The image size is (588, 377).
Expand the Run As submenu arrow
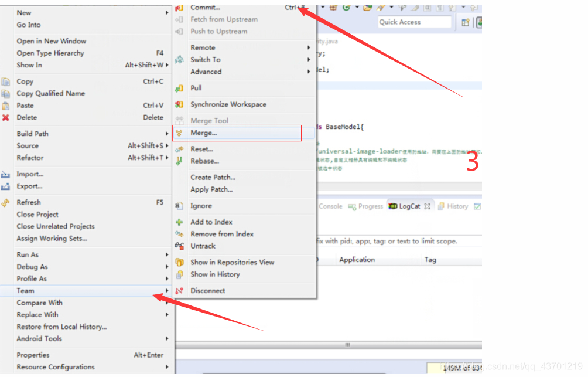(x=167, y=254)
